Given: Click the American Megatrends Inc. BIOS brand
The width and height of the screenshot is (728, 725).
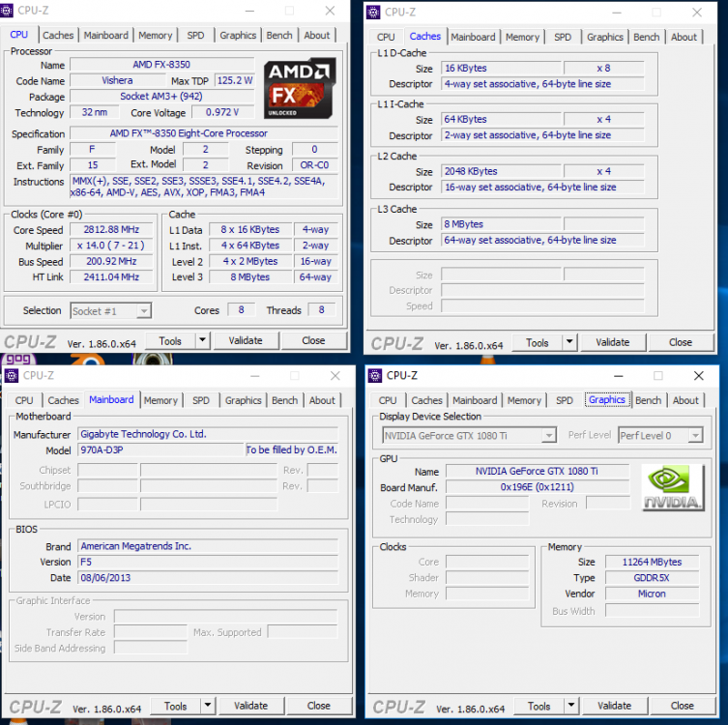Looking at the screenshot, I should [x=208, y=546].
